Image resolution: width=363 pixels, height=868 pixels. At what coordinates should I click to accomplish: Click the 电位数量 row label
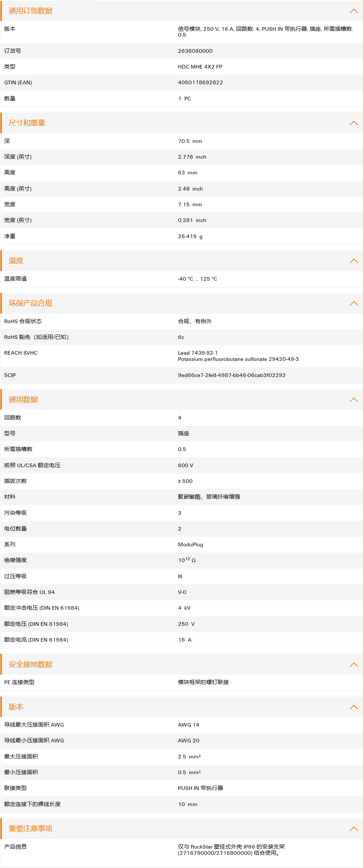(15, 529)
